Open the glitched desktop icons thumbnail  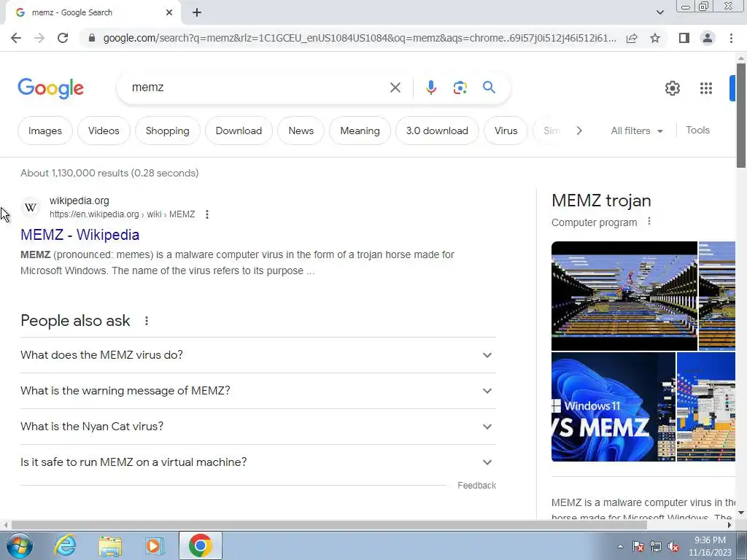pyautogui.click(x=706, y=407)
